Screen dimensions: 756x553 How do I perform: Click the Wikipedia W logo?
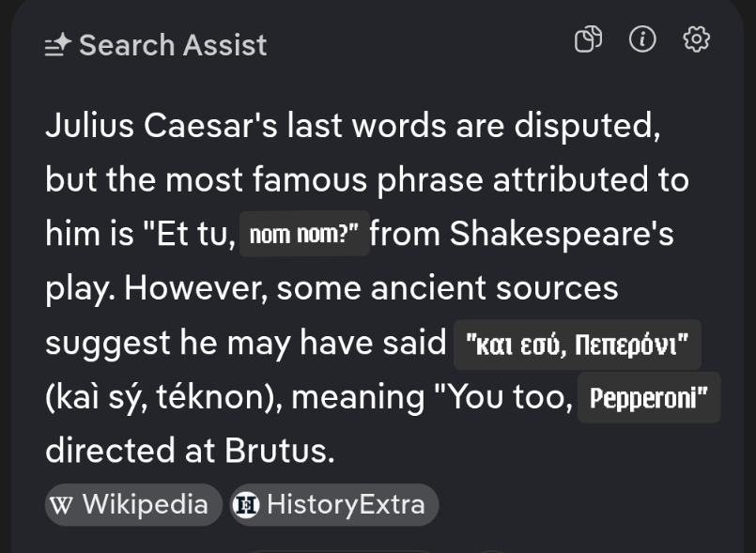point(61,505)
